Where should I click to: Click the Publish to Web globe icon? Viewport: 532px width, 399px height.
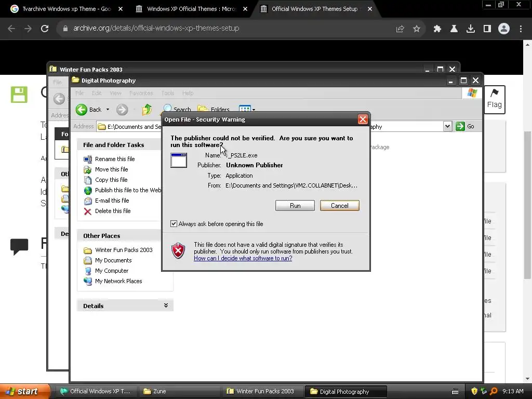[87, 190]
